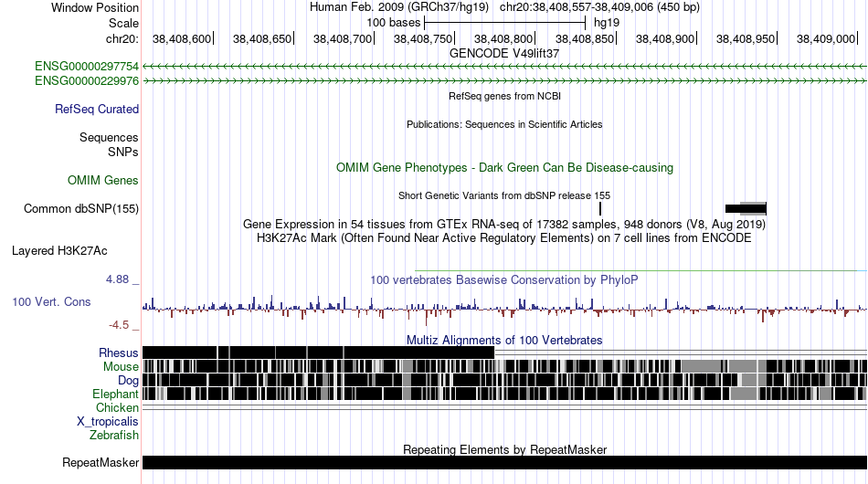Select the Common dbSNP(155) track label
The width and height of the screenshot is (868, 484).
pos(81,208)
